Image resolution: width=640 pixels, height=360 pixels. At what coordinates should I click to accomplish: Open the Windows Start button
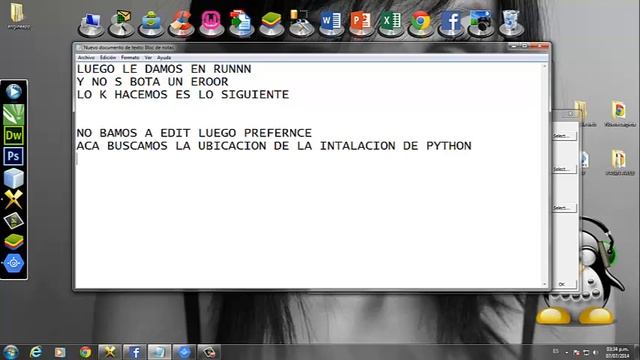[x=11, y=352]
